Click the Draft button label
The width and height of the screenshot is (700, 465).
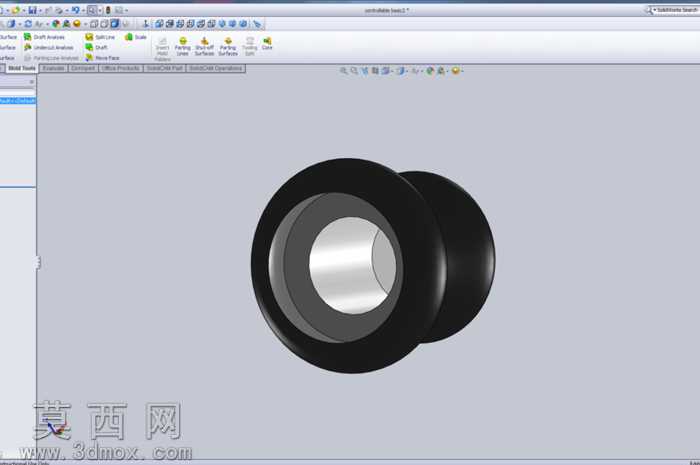click(101, 47)
